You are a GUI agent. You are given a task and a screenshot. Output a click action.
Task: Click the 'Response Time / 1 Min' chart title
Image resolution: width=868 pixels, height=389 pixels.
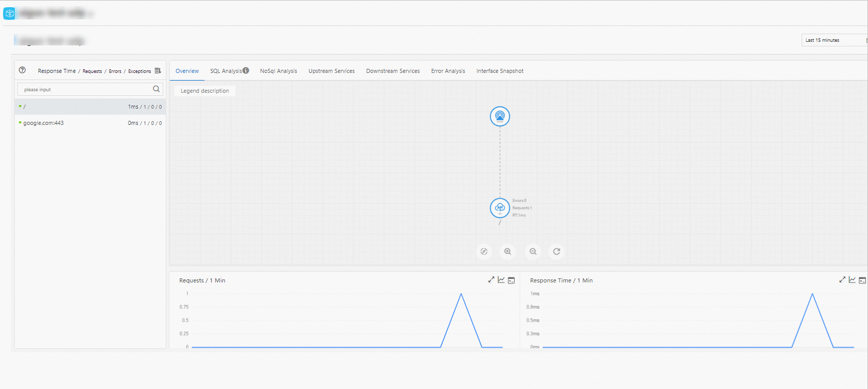click(561, 280)
